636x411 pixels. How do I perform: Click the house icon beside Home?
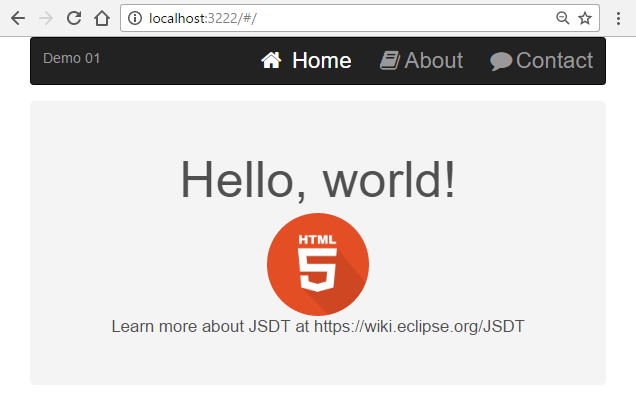click(271, 60)
